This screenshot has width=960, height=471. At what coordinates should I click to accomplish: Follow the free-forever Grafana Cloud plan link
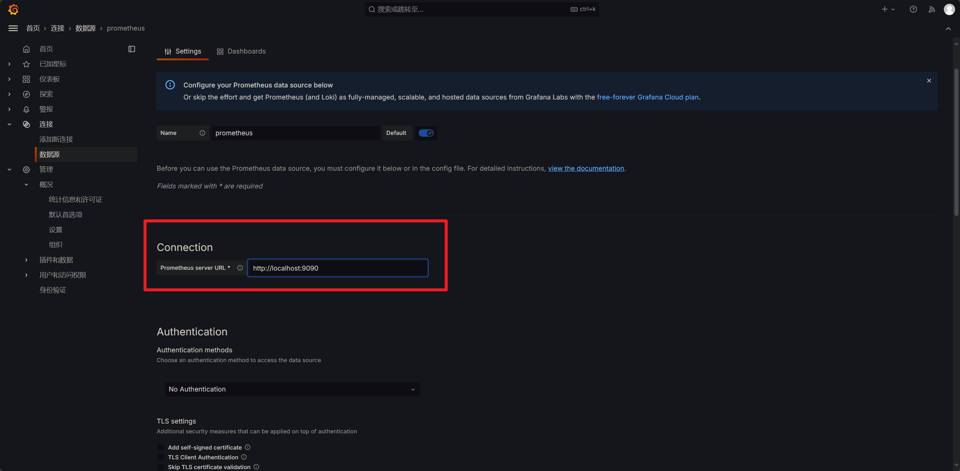[648, 97]
